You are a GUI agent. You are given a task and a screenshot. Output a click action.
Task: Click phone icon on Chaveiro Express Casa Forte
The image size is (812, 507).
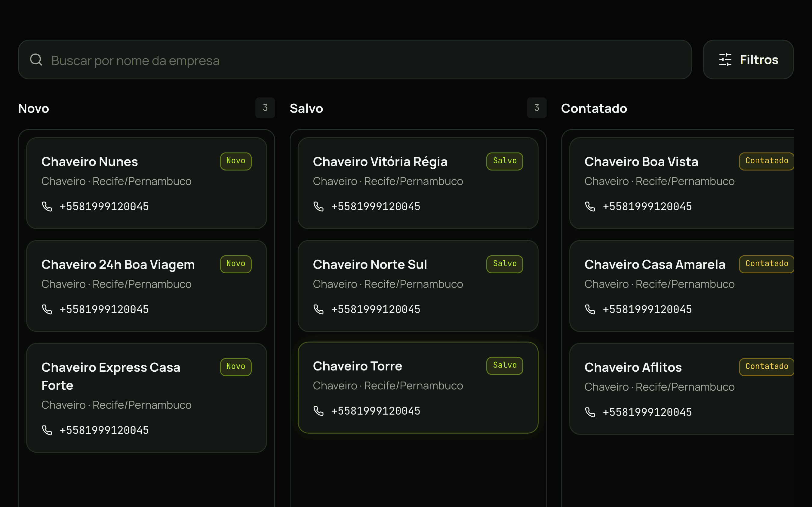coord(47,430)
